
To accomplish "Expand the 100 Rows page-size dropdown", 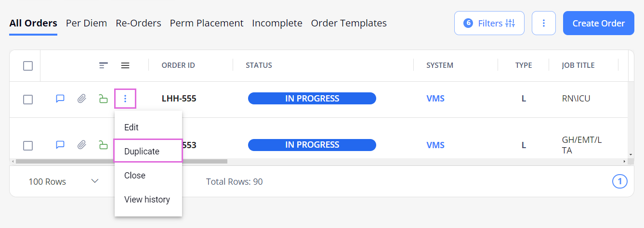I will click(64, 181).
